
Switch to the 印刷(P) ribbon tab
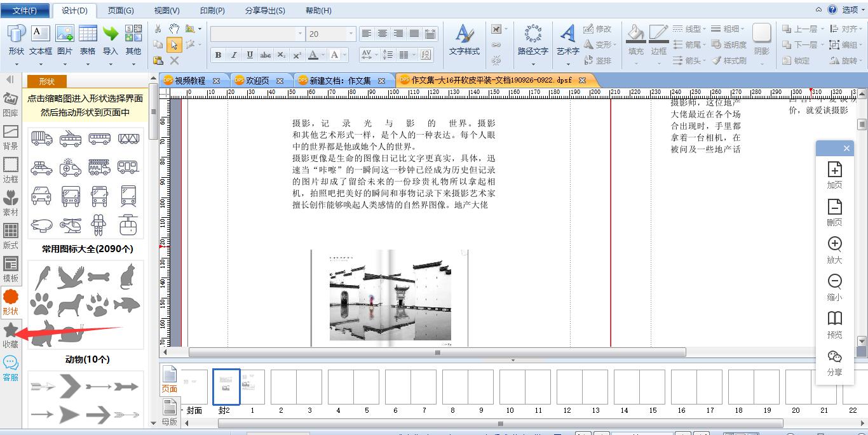tap(212, 10)
